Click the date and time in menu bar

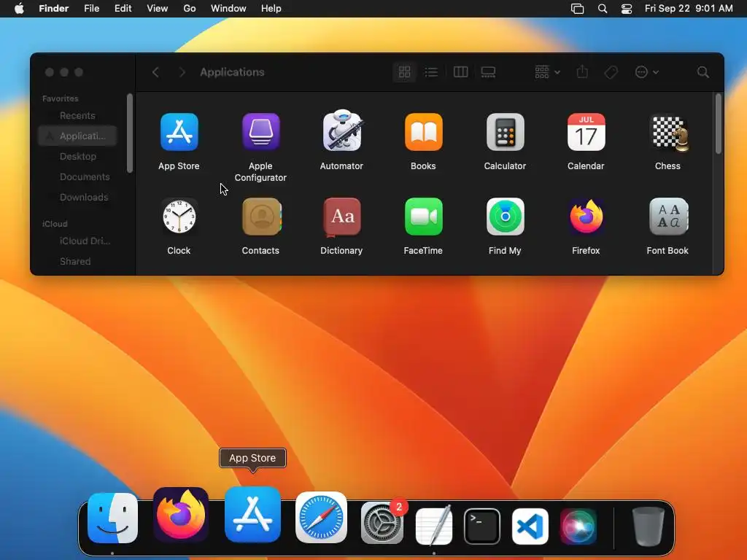[x=689, y=9]
